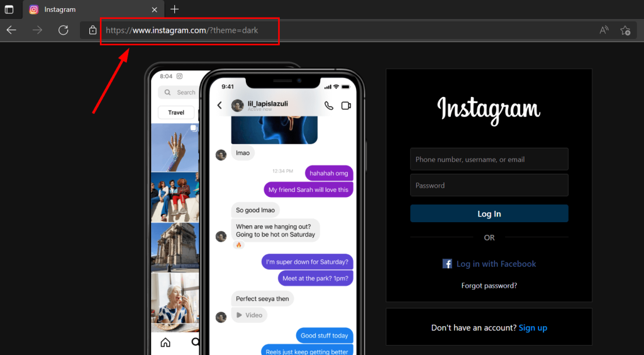Screen dimensions: 644x355
Task: Click 'Good stuff today' bubble
Action: coord(325,335)
